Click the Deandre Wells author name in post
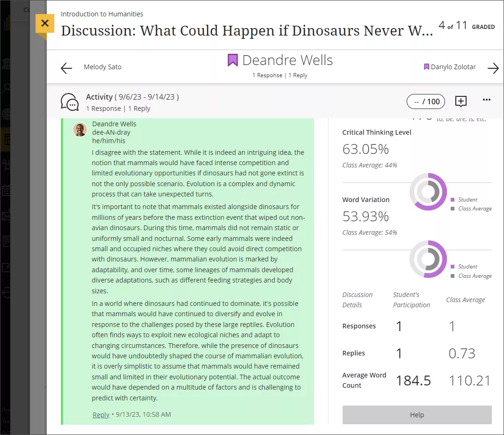 (114, 124)
